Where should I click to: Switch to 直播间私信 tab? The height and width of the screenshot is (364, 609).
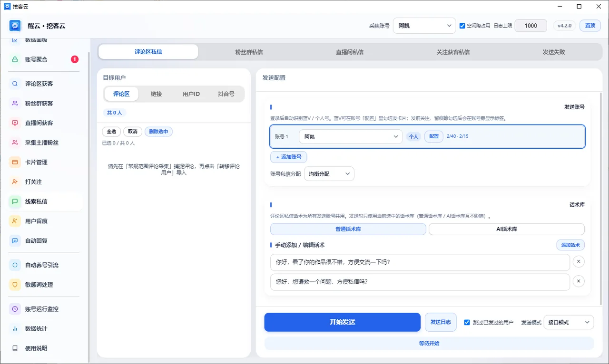click(350, 52)
